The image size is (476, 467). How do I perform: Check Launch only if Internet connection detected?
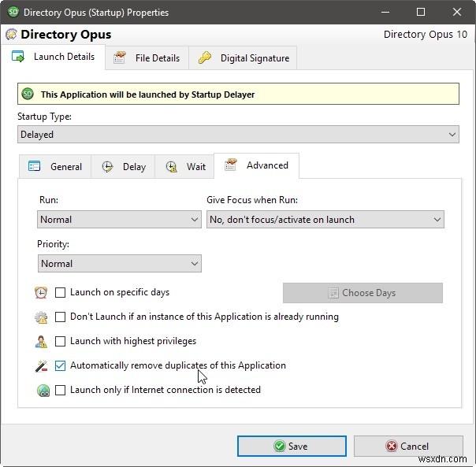tap(60, 390)
